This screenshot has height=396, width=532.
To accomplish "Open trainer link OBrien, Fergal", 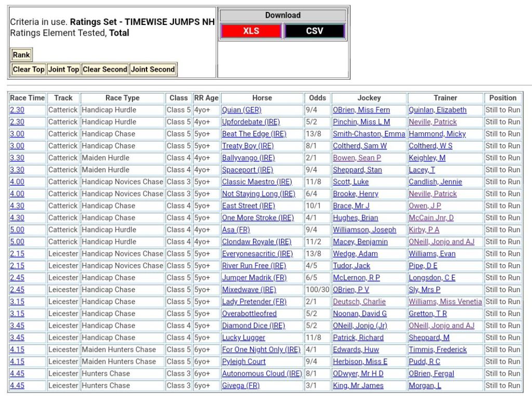I will [431, 374].
